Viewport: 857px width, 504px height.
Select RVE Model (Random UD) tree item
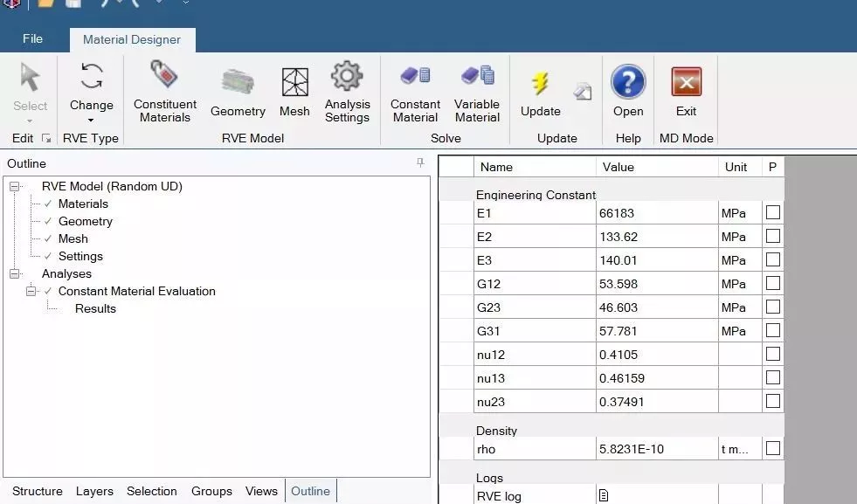click(112, 186)
